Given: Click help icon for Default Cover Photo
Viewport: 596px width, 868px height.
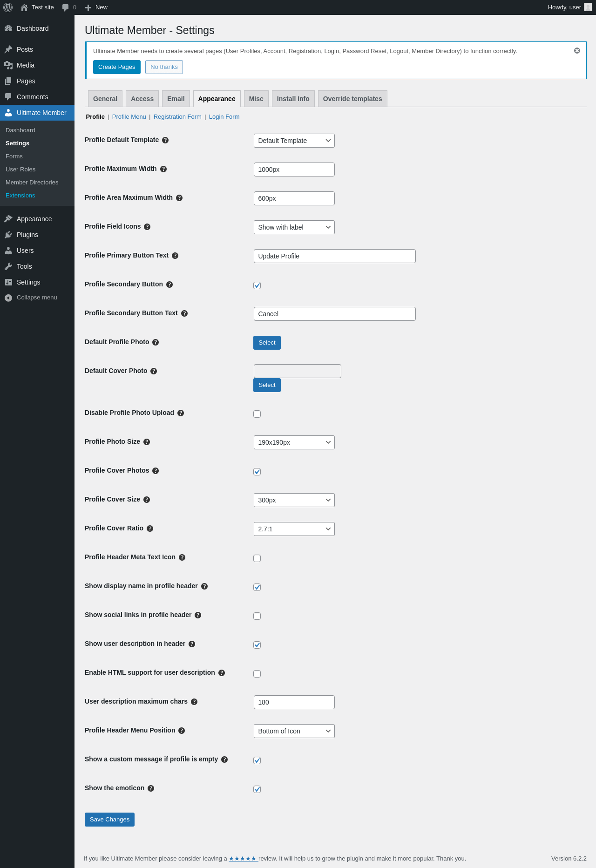Looking at the screenshot, I should click(x=154, y=371).
